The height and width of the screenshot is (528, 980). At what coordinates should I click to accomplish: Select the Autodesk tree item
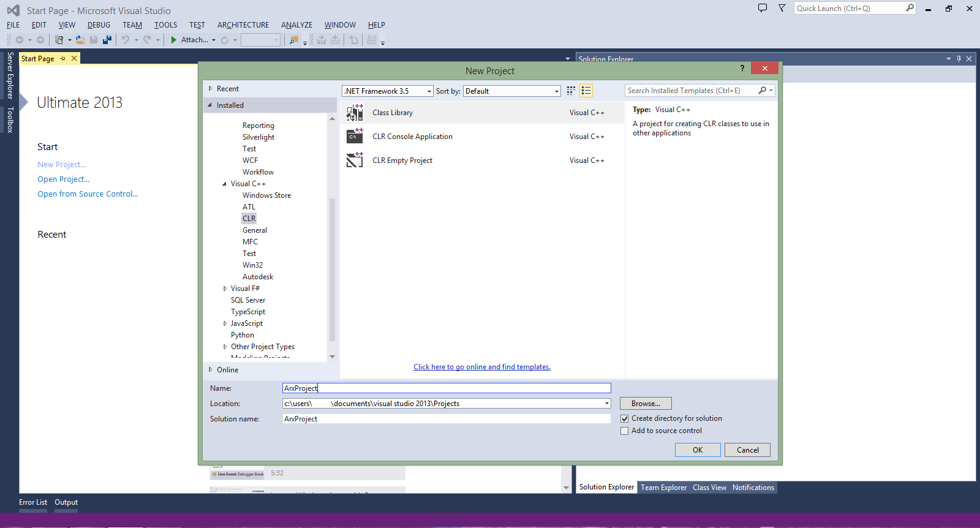(258, 277)
